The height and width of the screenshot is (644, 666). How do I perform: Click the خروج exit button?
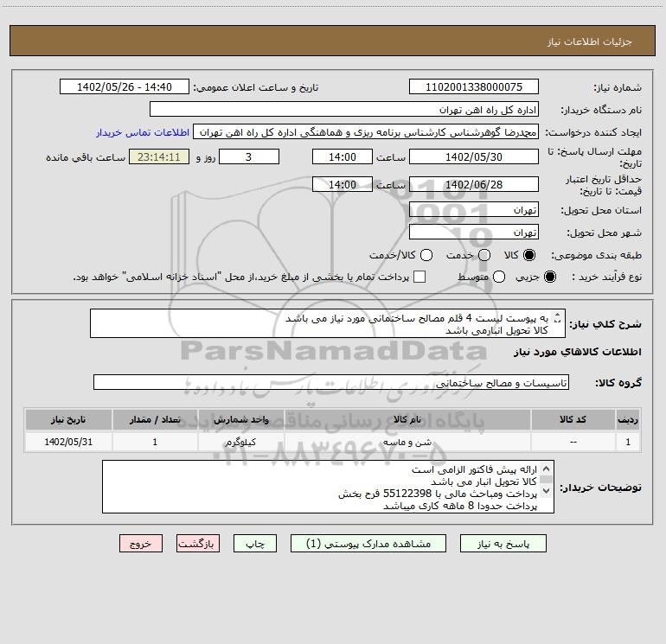(141, 544)
